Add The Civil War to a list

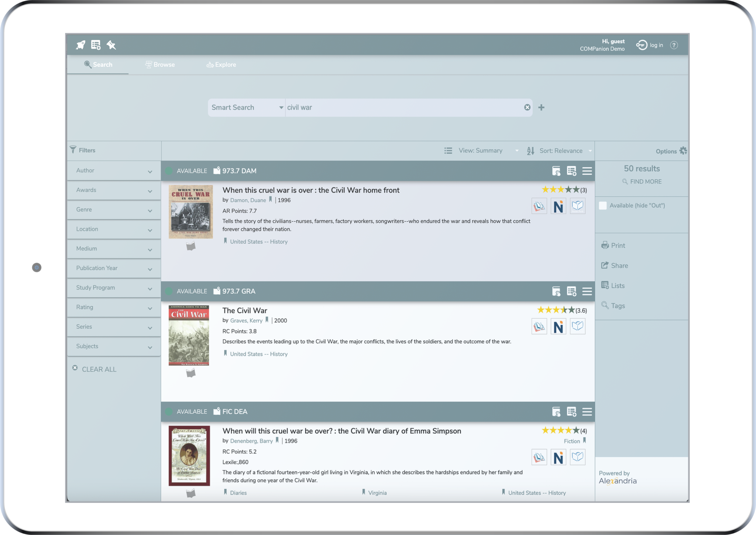572,291
